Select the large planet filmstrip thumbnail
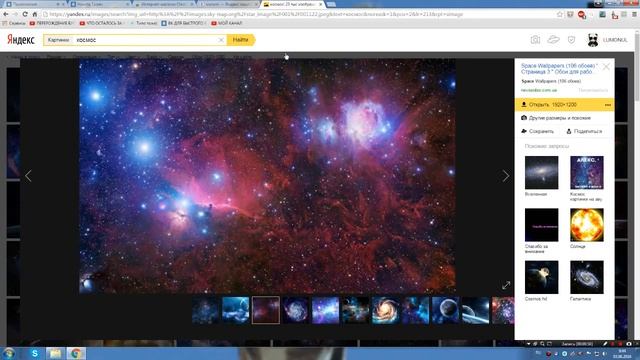The height and width of the screenshot is (360, 640). click(445, 311)
